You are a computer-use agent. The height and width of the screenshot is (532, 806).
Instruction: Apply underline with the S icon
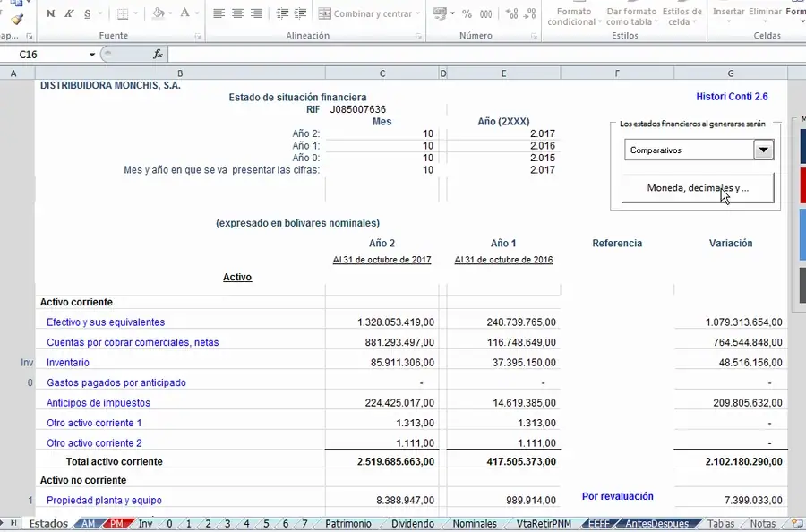(88, 13)
